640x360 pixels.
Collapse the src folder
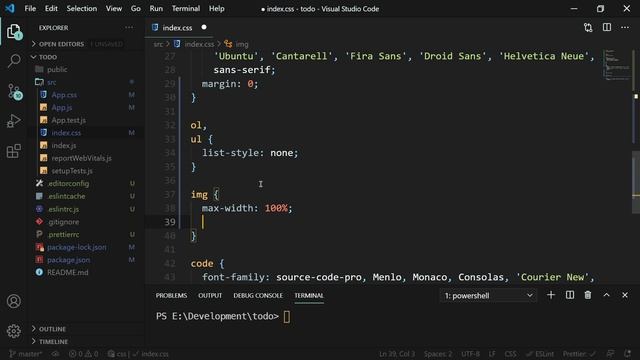pos(51,82)
